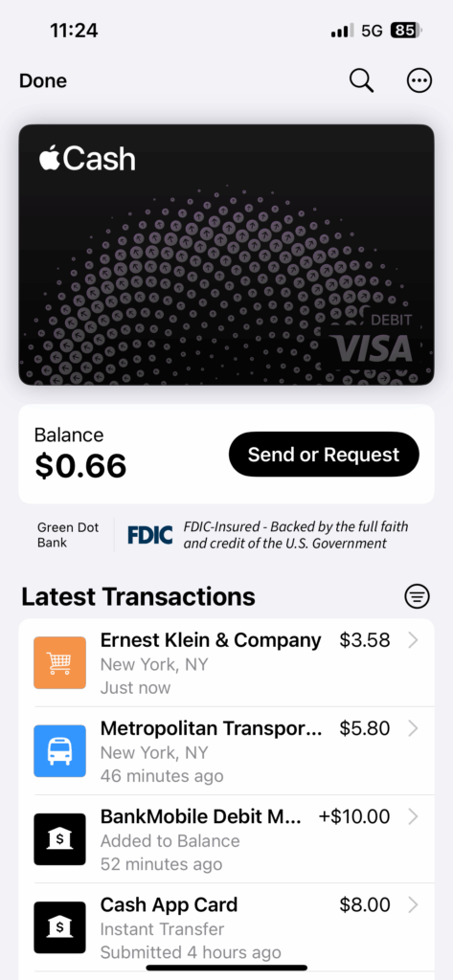
Task: Open the more options ellipsis menu
Action: tap(419, 80)
